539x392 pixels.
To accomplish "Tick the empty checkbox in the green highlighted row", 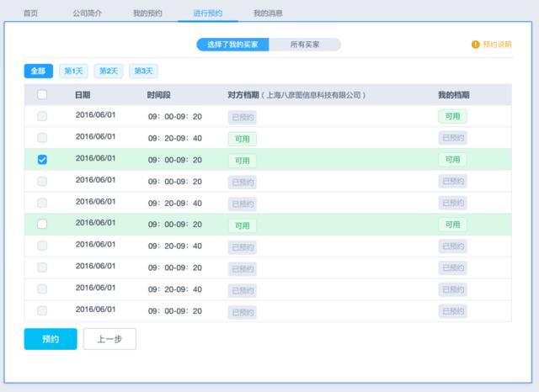I will coord(42,224).
